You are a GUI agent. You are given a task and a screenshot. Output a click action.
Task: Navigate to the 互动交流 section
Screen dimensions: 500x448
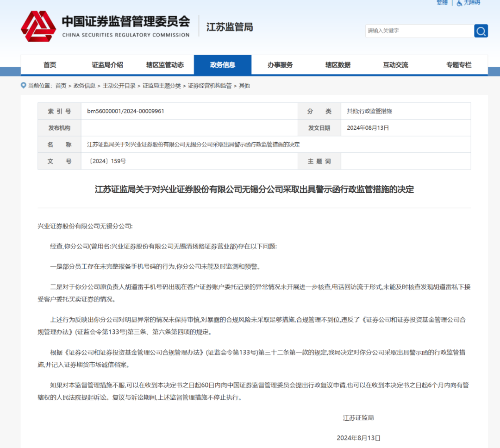[x=395, y=65]
